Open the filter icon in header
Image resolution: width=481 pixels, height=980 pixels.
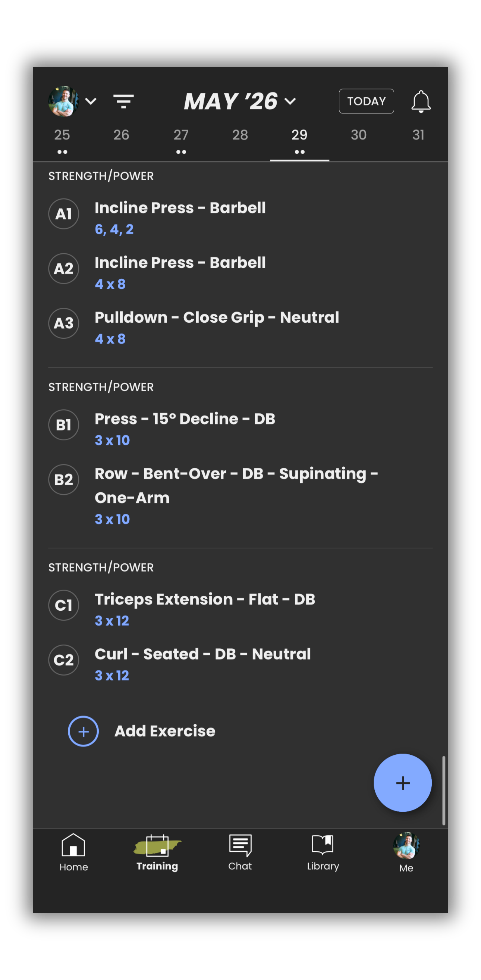click(x=123, y=101)
